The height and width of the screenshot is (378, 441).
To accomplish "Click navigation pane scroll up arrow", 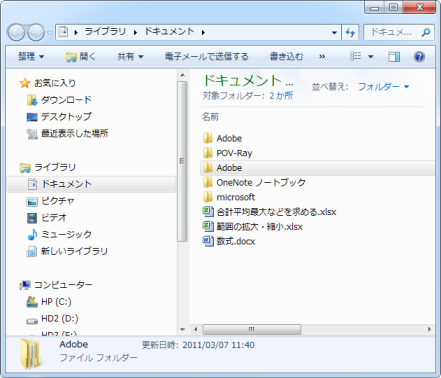I will click(182, 75).
